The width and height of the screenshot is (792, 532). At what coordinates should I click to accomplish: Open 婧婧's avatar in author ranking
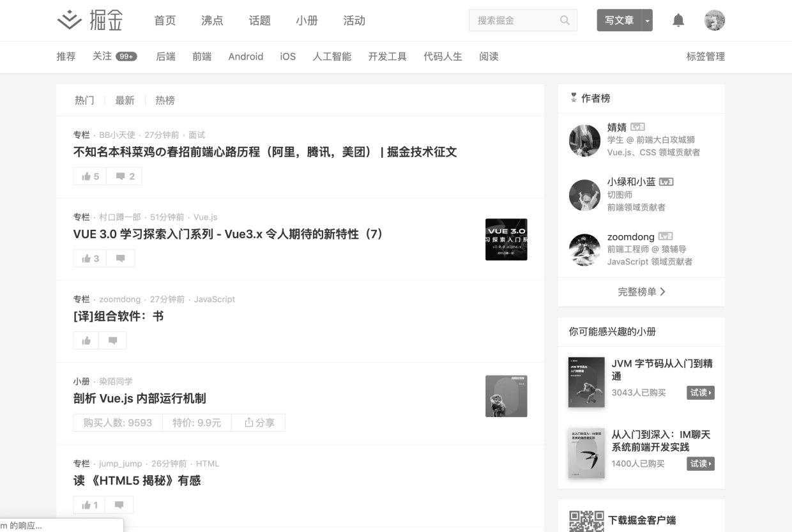point(584,141)
